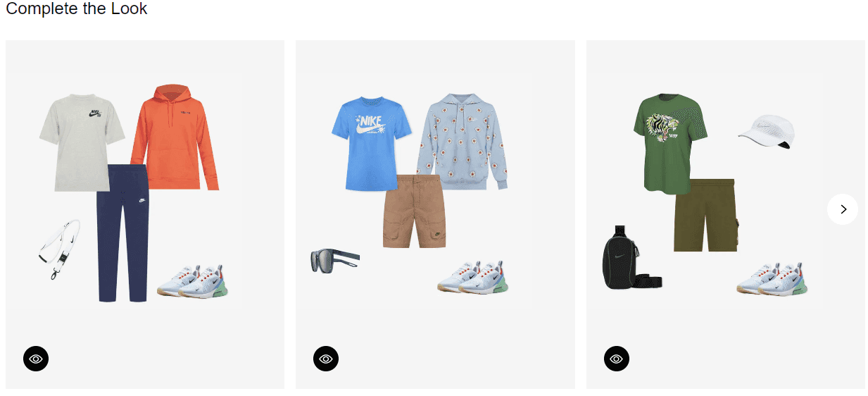Choose the olive green shorts
This screenshot has width=868, height=396.
(706, 215)
